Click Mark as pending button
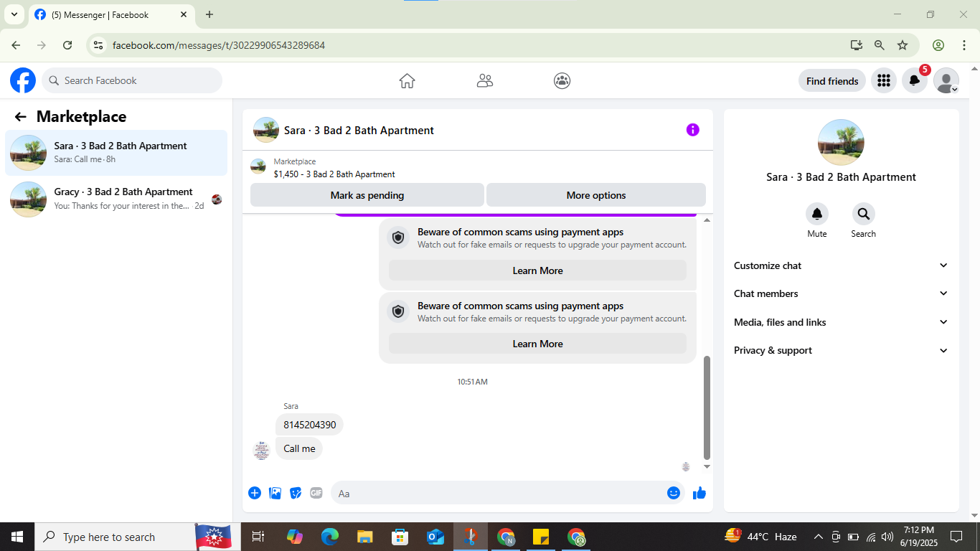The height and width of the screenshot is (551, 980). (367, 195)
